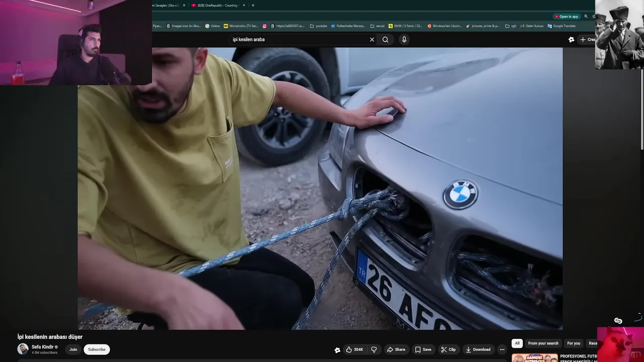
Task: Click the zoom magnifier in the address bar
Action: click(x=586, y=17)
